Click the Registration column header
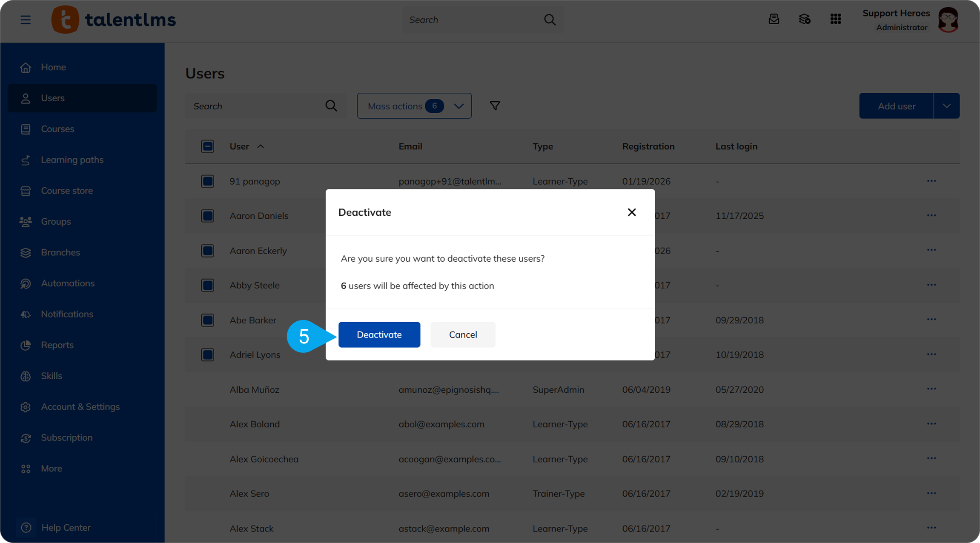The width and height of the screenshot is (980, 543). pos(648,146)
